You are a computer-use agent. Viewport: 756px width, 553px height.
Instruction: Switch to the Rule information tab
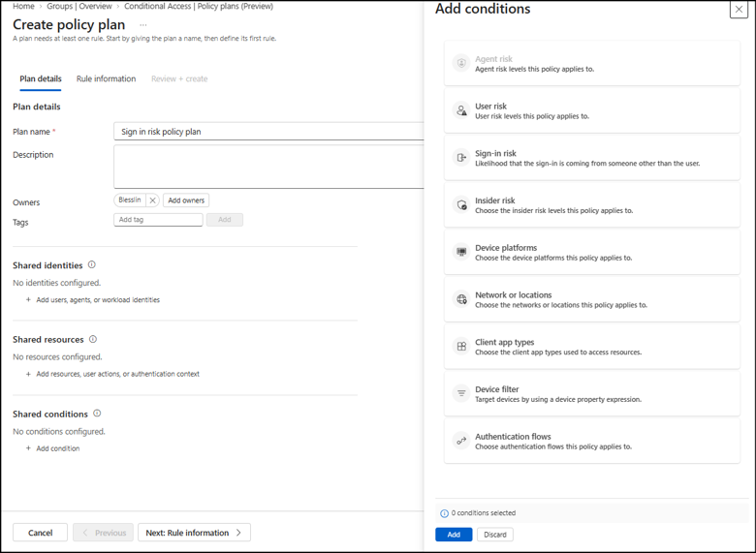click(106, 79)
